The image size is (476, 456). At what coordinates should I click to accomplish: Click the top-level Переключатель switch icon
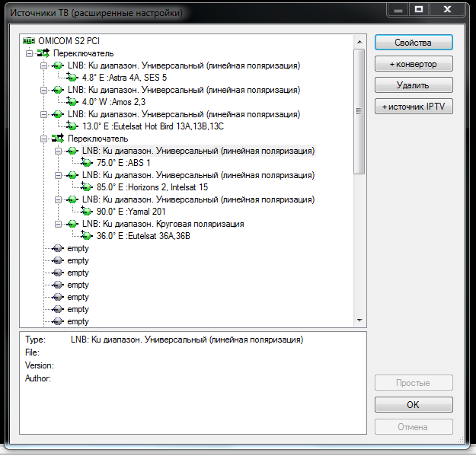(x=43, y=53)
